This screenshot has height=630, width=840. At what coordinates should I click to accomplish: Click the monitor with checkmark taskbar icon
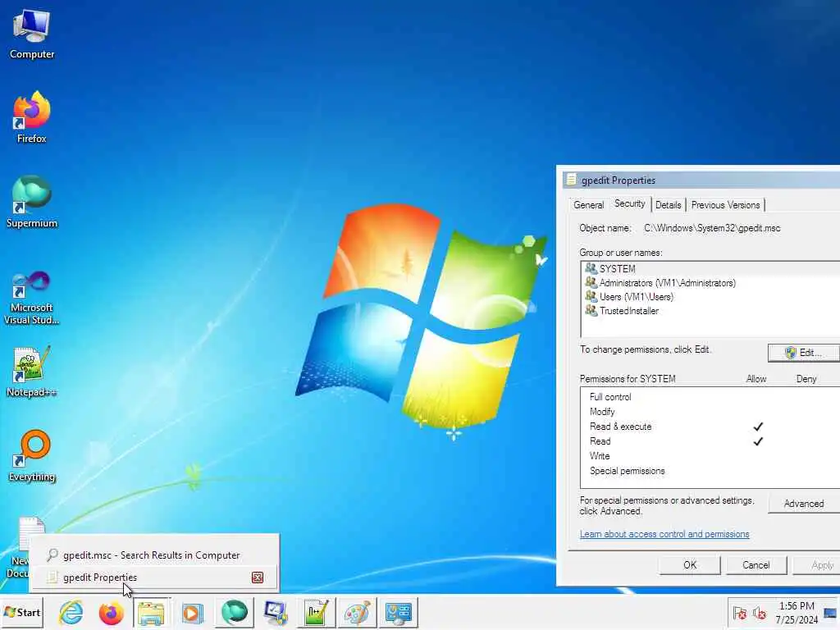pos(276,613)
